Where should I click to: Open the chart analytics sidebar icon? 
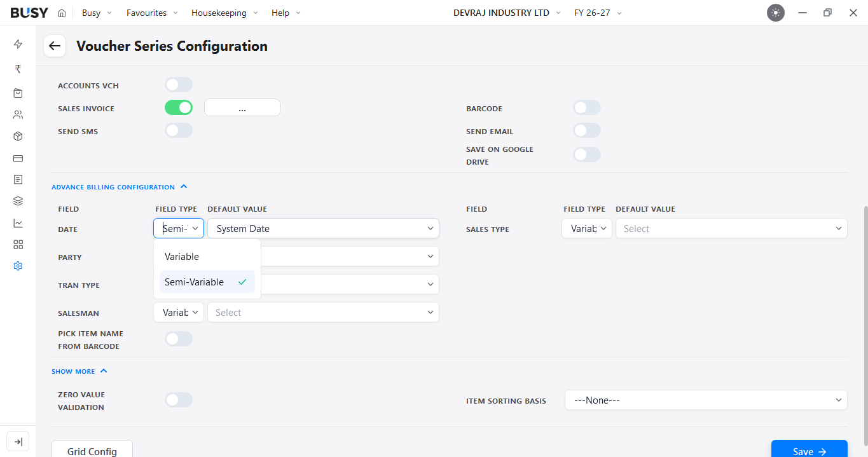[18, 223]
